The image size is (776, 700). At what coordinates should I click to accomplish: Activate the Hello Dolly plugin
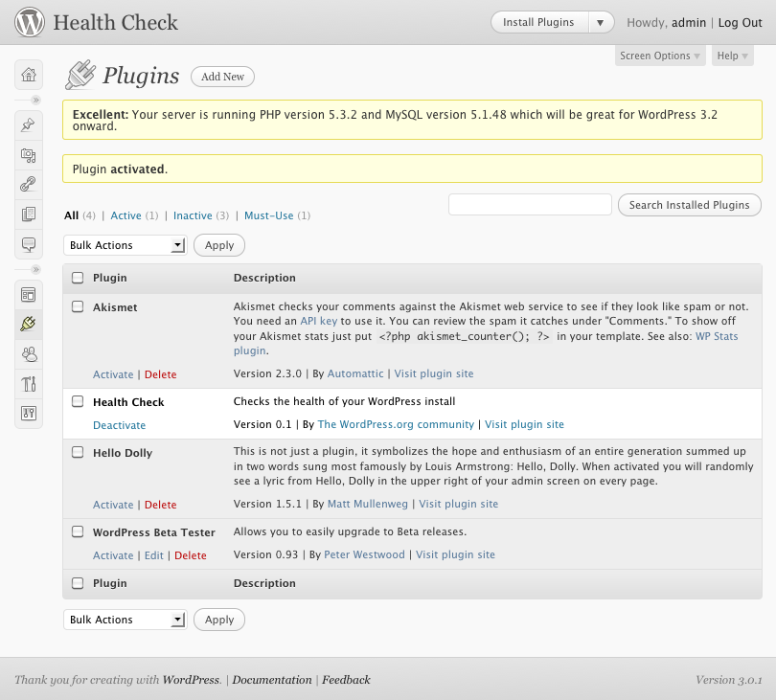(113, 505)
